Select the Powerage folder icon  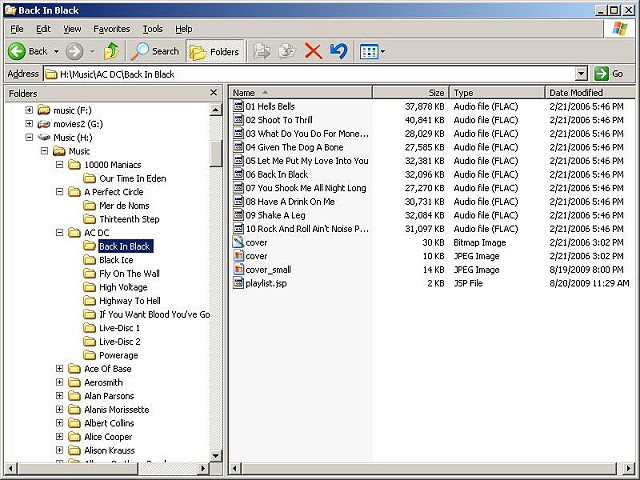89,355
